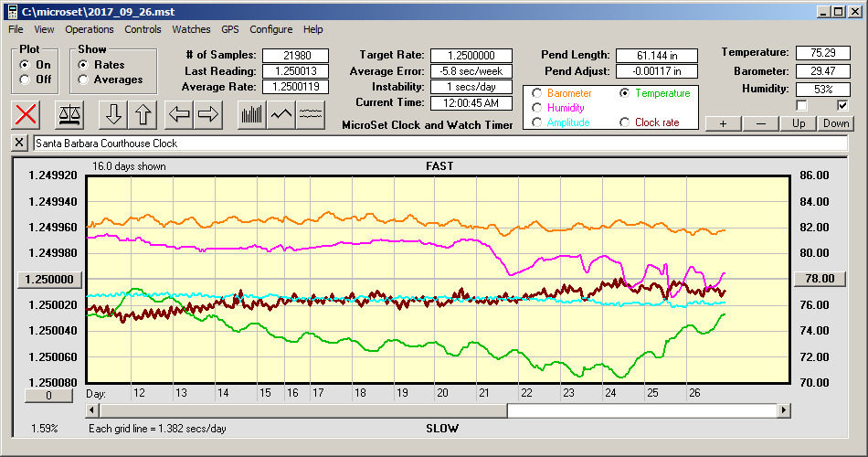868x457 pixels.
Task: Click the Target Rate field
Action: click(x=471, y=56)
